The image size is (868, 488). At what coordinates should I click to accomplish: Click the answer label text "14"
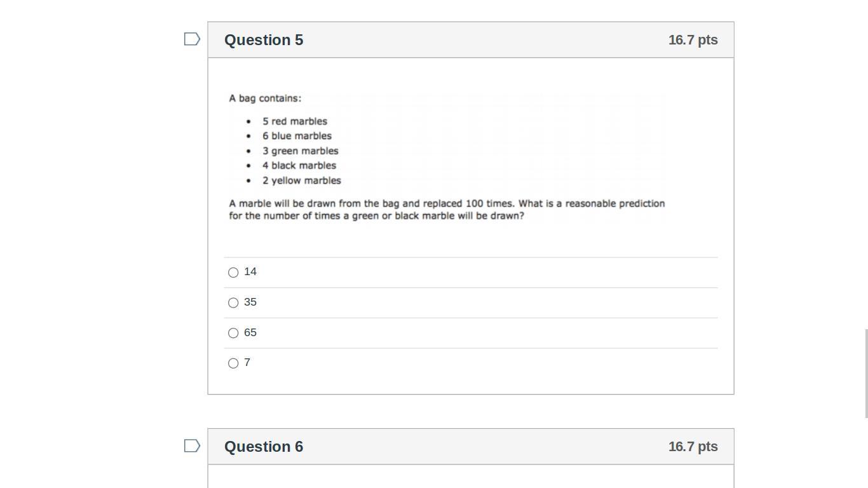(250, 272)
